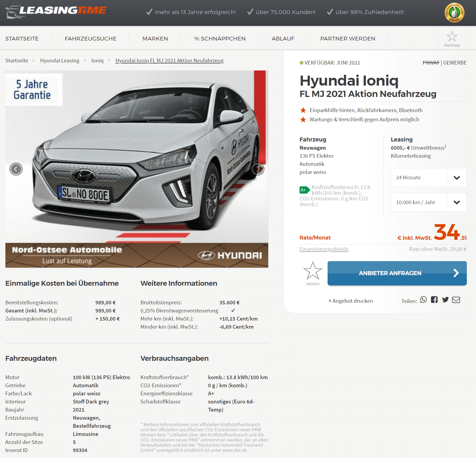Click the Hyundai Ioniq main heading
The height and width of the screenshot is (458, 476).
tap(349, 80)
